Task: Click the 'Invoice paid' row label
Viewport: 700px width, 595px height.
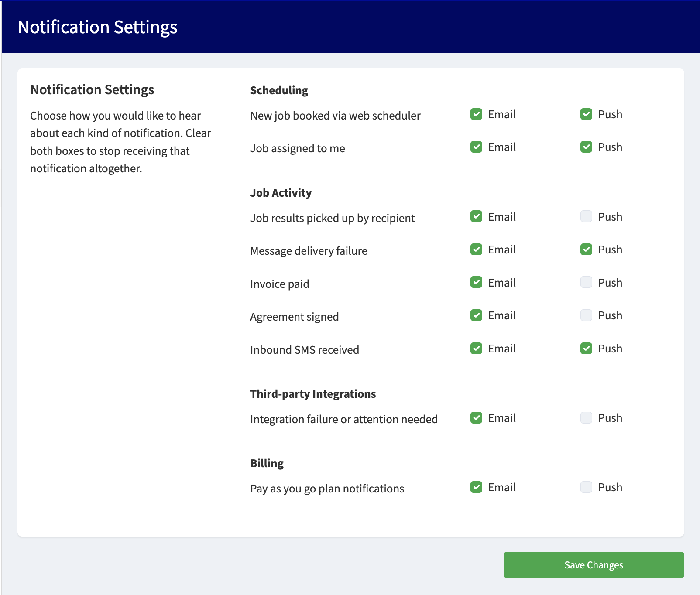Action: tap(280, 284)
